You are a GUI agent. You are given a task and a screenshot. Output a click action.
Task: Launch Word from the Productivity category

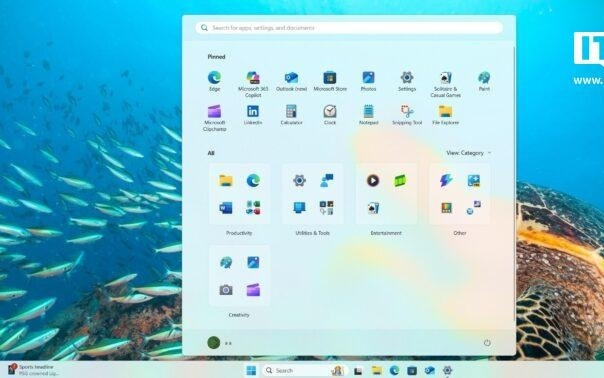[226, 208]
